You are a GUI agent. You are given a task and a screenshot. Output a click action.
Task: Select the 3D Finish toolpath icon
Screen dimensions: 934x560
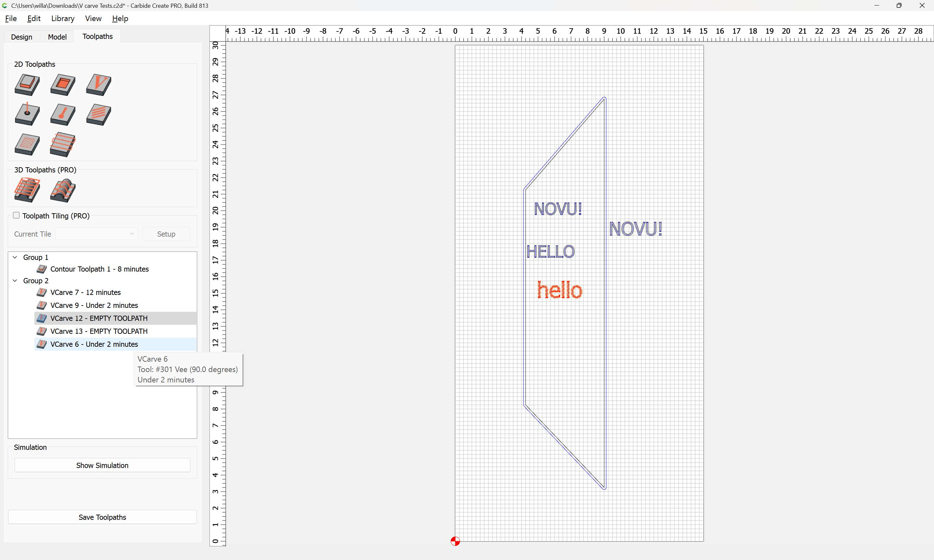coord(63,190)
